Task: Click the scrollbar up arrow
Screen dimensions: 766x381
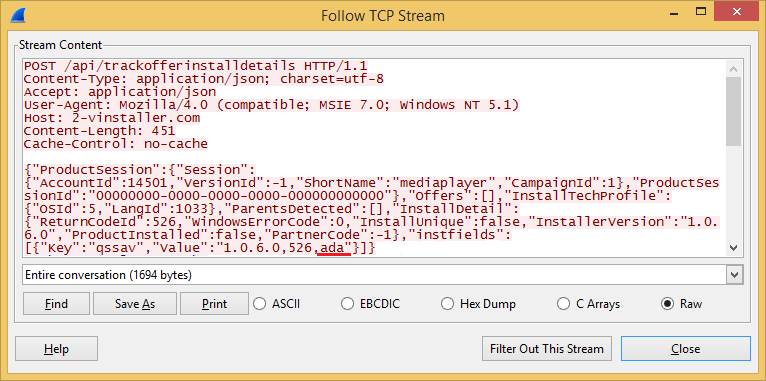Action: click(x=734, y=68)
